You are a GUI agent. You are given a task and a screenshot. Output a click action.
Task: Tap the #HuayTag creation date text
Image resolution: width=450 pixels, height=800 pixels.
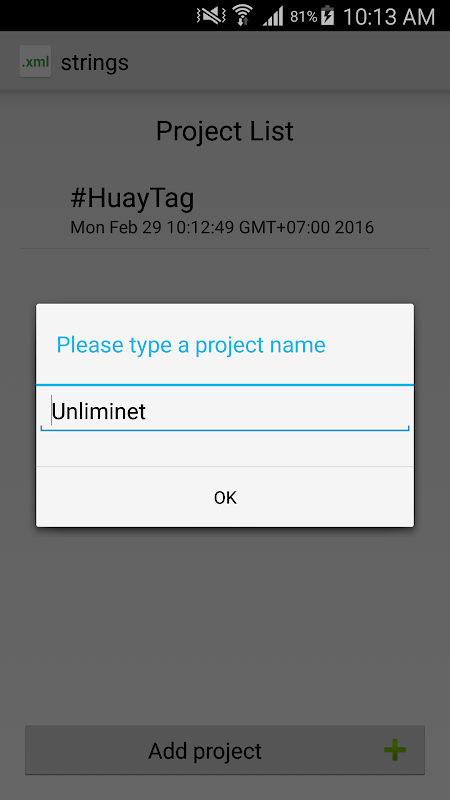click(222, 227)
